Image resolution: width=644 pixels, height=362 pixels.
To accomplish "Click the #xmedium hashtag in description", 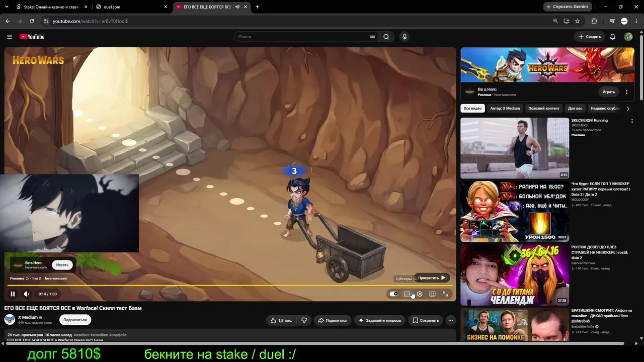I will (99, 335).
